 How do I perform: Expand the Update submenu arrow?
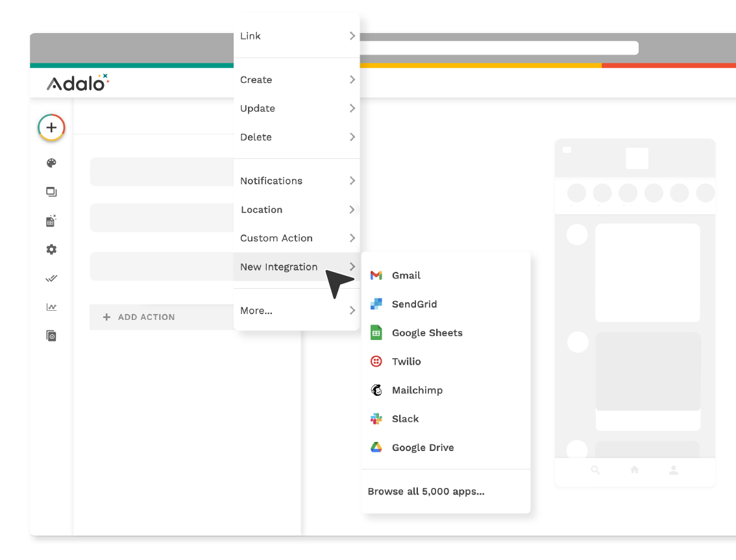pyautogui.click(x=352, y=108)
